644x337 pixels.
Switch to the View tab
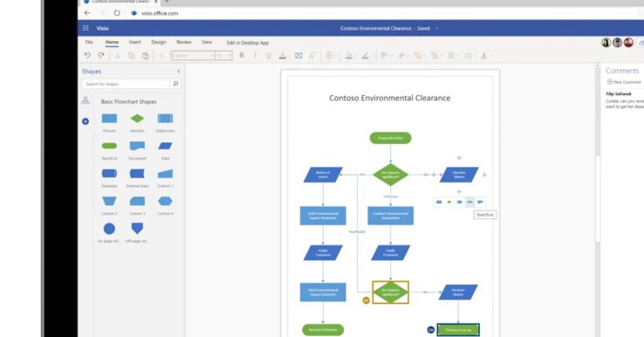point(207,42)
